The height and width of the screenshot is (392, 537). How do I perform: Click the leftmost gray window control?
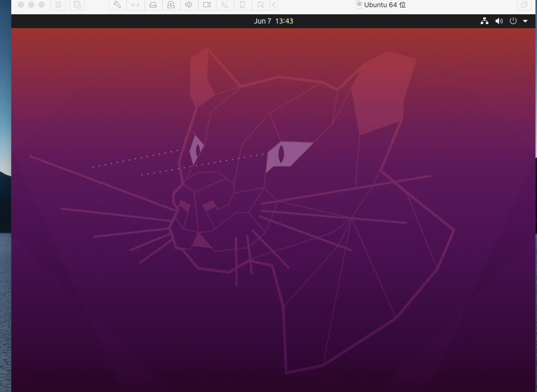21,5
